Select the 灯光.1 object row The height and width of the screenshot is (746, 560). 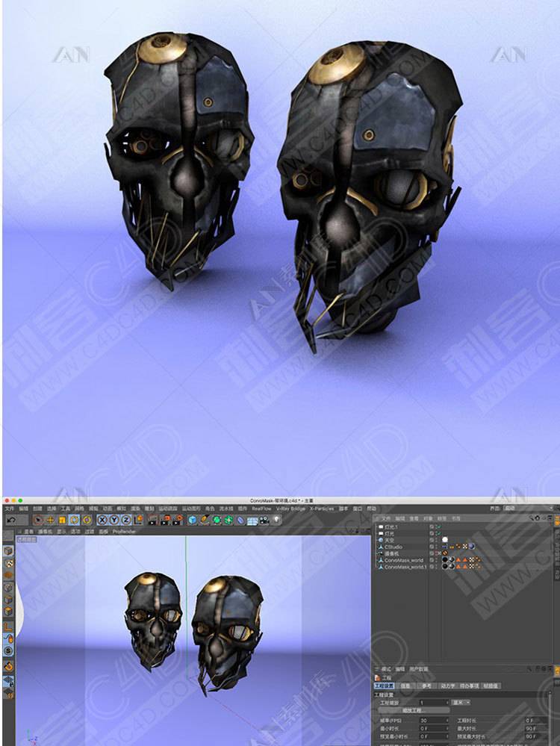[391, 527]
